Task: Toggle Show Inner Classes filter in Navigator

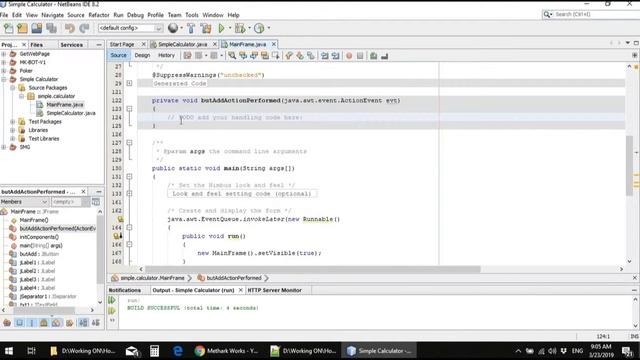Action: point(56,323)
